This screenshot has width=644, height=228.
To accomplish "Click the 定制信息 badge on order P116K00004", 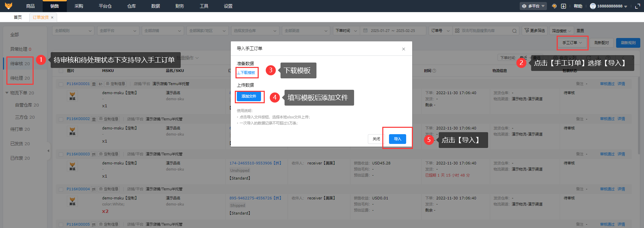I will (x=109, y=189).
